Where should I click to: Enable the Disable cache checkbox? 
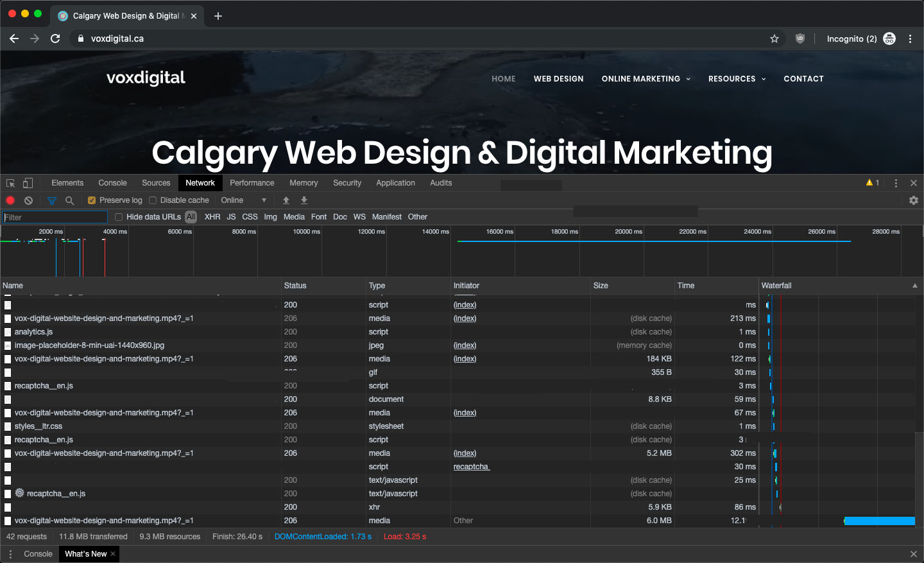[153, 200]
